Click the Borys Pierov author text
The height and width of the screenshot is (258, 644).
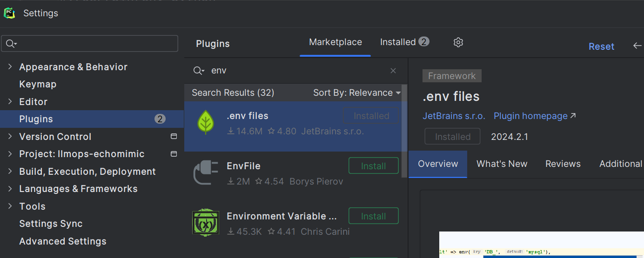(x=316, y=181)
